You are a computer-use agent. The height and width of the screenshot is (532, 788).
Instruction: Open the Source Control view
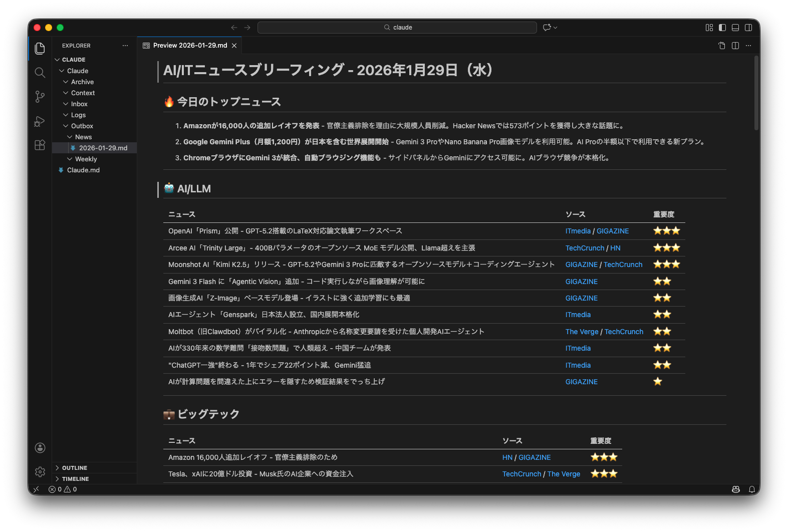click(x=40, y=97)
